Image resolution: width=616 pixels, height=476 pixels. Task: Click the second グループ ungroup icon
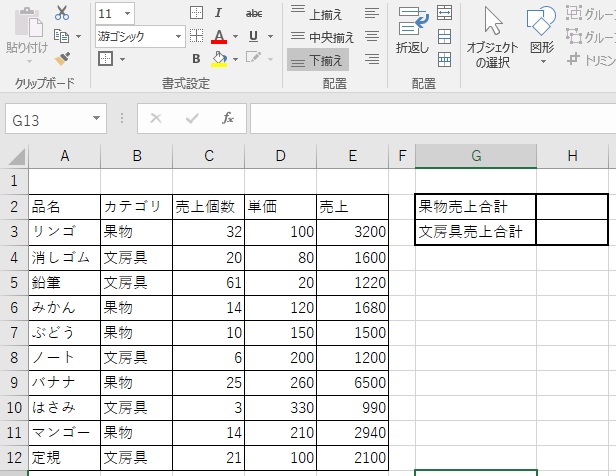[x=574, y=36]
